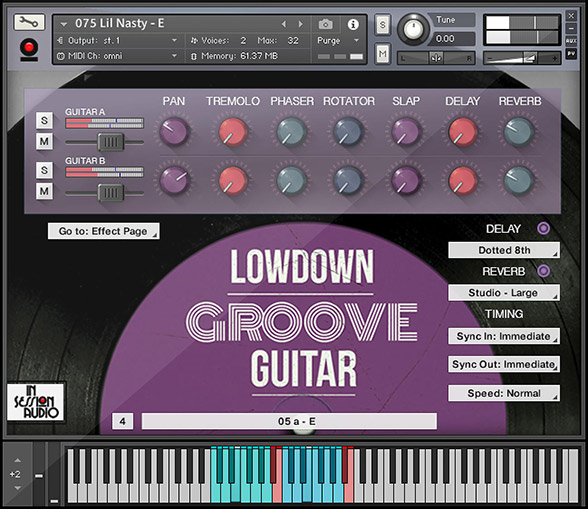Show the instrument info panel

[x=352, y=24]
